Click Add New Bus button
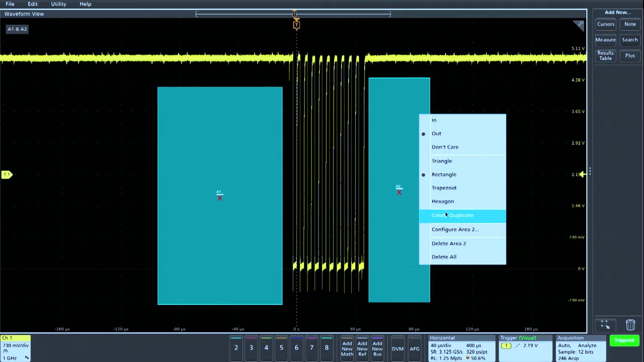Viewport: 644px width, 362px height. pyautogui.click(x=377, y=348)
